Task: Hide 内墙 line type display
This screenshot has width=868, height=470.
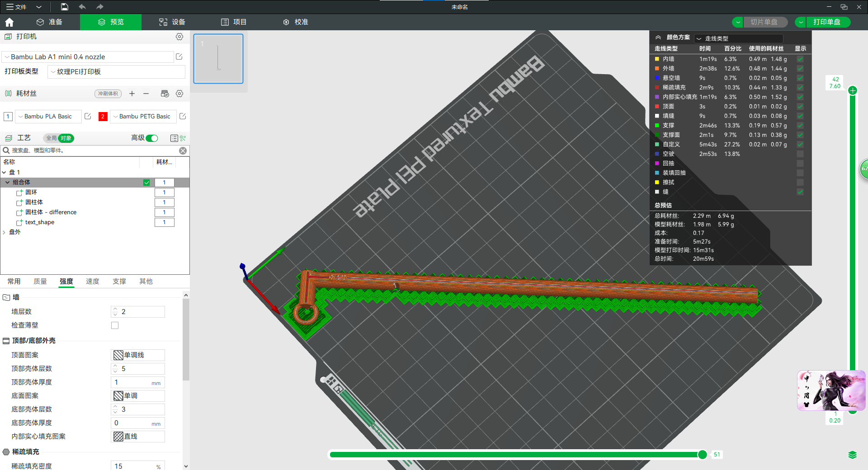Action: pyautogui.click(x=800, y=59)
